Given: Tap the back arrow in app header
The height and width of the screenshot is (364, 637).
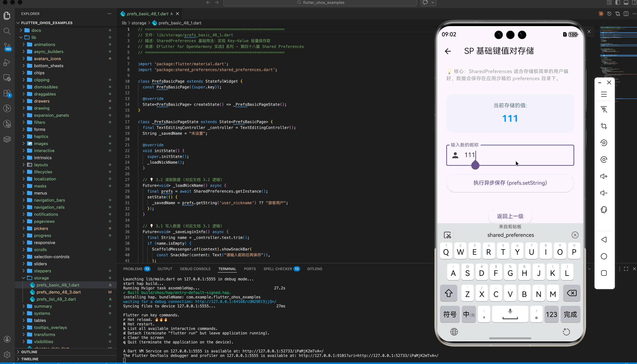Looking at the screenshot, I should [448, 51].
